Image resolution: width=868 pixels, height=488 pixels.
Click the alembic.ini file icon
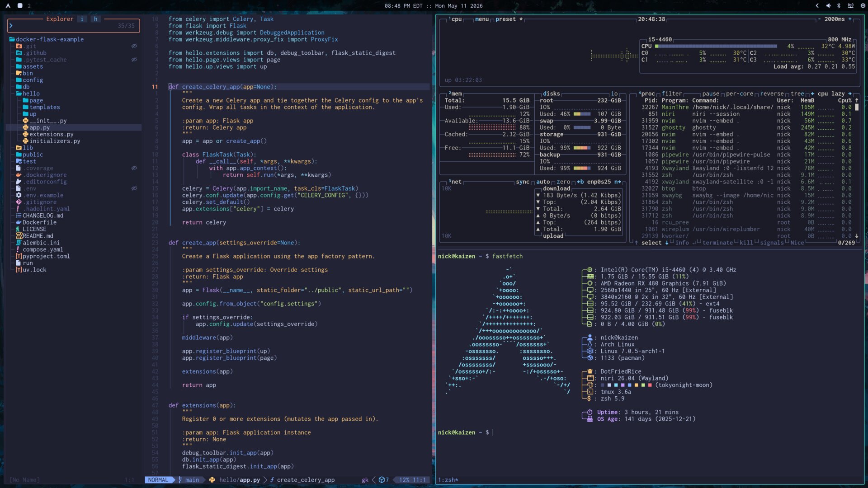[x=19, y=243]
